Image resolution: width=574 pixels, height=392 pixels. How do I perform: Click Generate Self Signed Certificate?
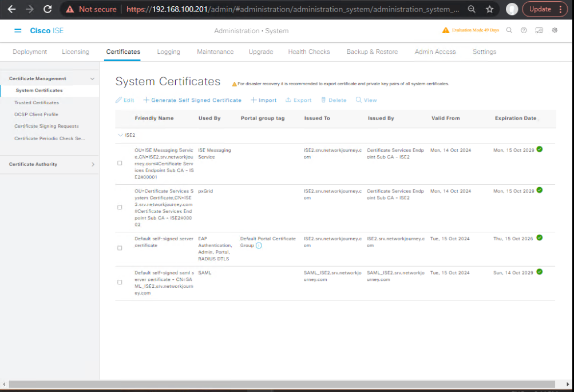coord(192,100)
